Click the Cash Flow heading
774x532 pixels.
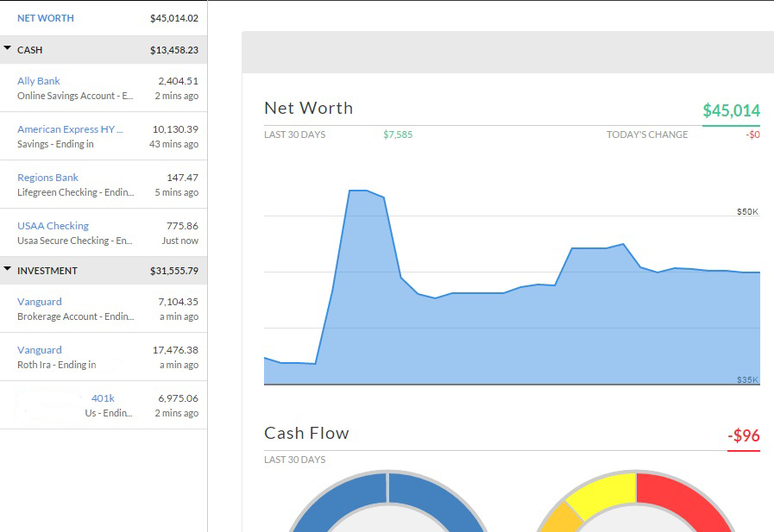click(306, 433)
